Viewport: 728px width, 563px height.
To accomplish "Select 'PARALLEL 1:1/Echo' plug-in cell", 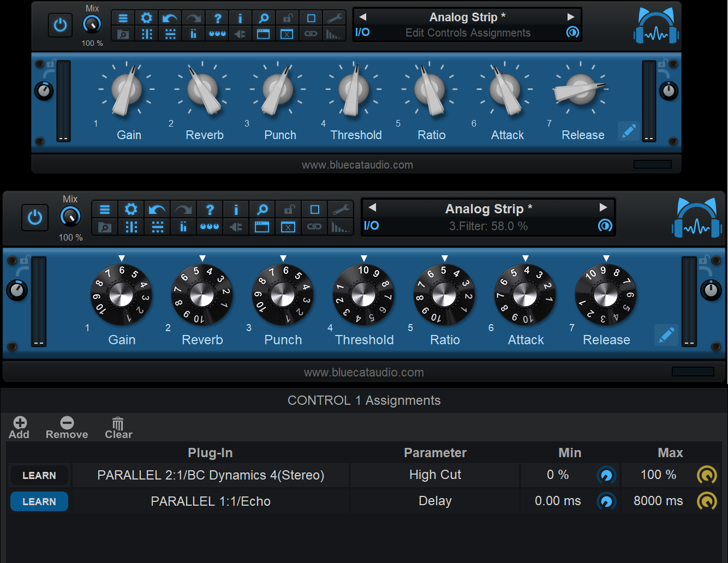I will click(x=211, y=501).
